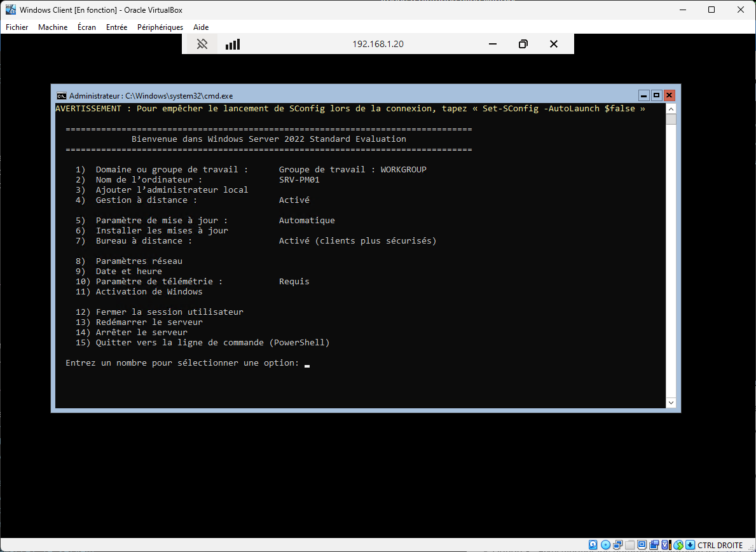Click the 'Domaine ou groupe de travail' line
Screen dimensions: 756x552
click(251, 170)
